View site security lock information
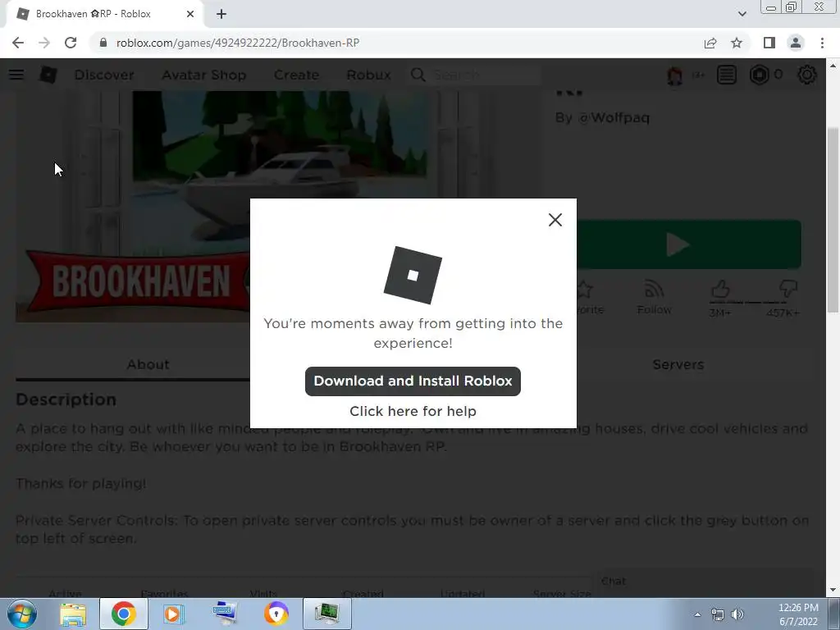840x630 pixels. point(103,43)
